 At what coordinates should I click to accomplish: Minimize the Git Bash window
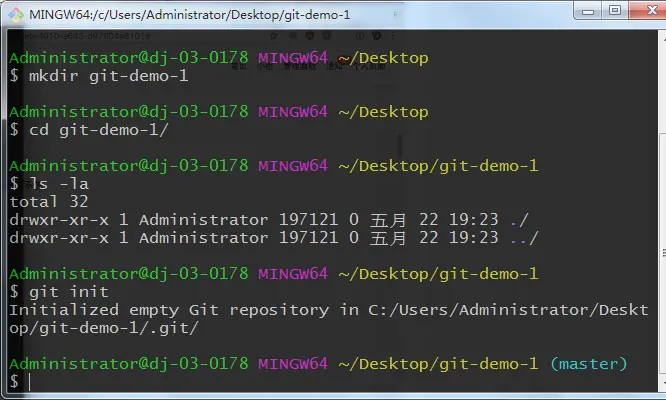click(588, 11)
